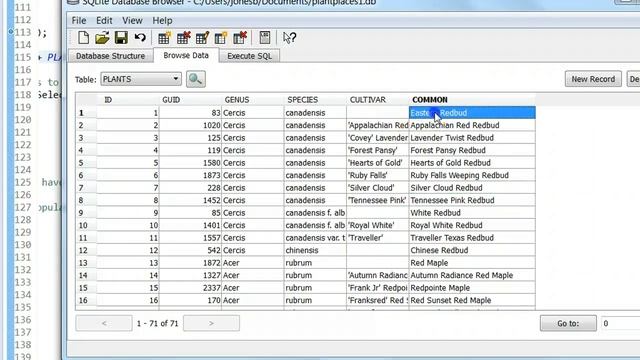Screen dimensions: 640x360
Task: Open the Edit menu
Action: tap(104, 20)
